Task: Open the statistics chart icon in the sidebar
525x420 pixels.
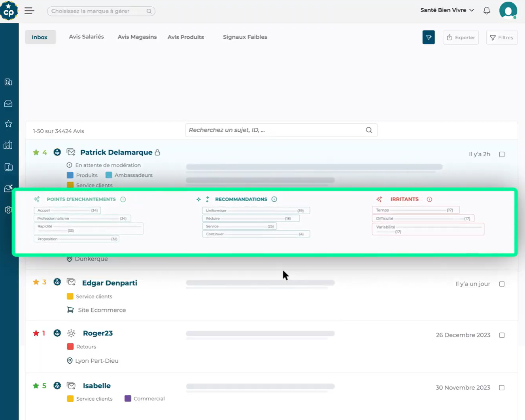Action: [8, 145]
